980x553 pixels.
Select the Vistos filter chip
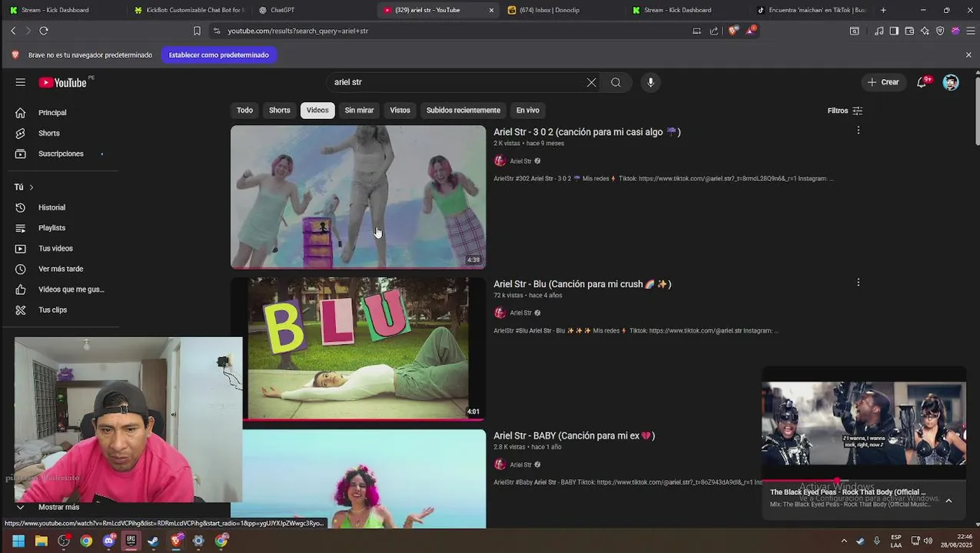(x=400, y=110)
